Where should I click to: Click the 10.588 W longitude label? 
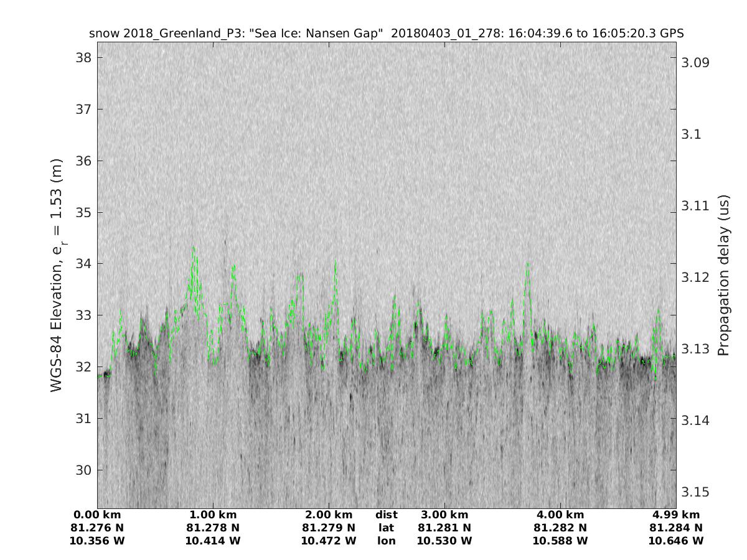coord(560,541)
